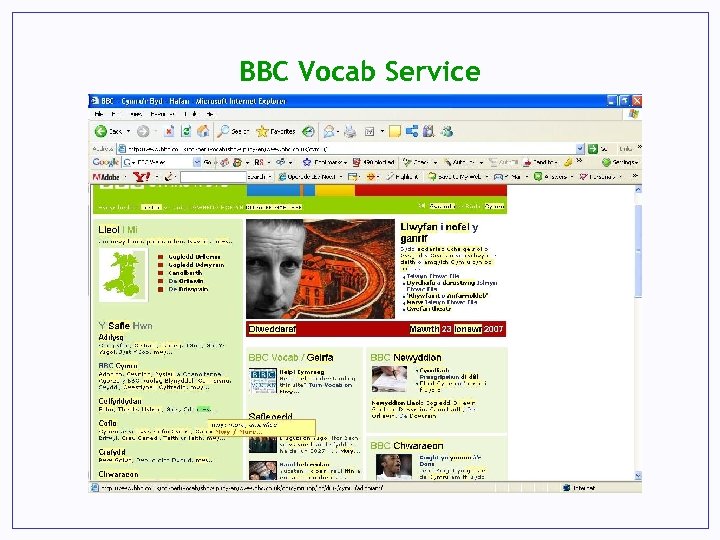Open the Google search box dropdown
Viewport: 720px width, 540px height.
(x=197, y=162)
